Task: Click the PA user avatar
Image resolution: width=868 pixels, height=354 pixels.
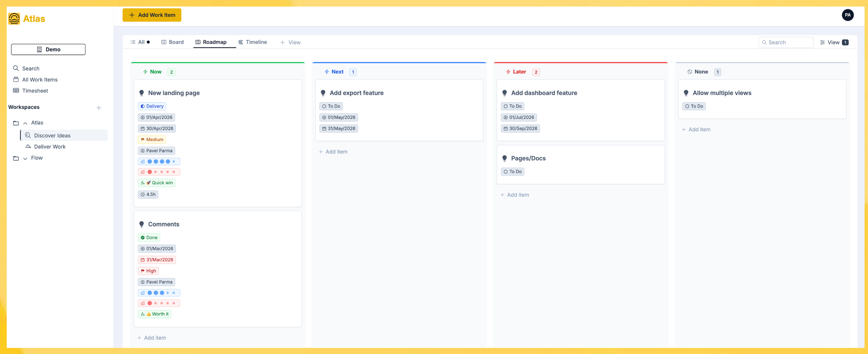Action: point(847,15)
